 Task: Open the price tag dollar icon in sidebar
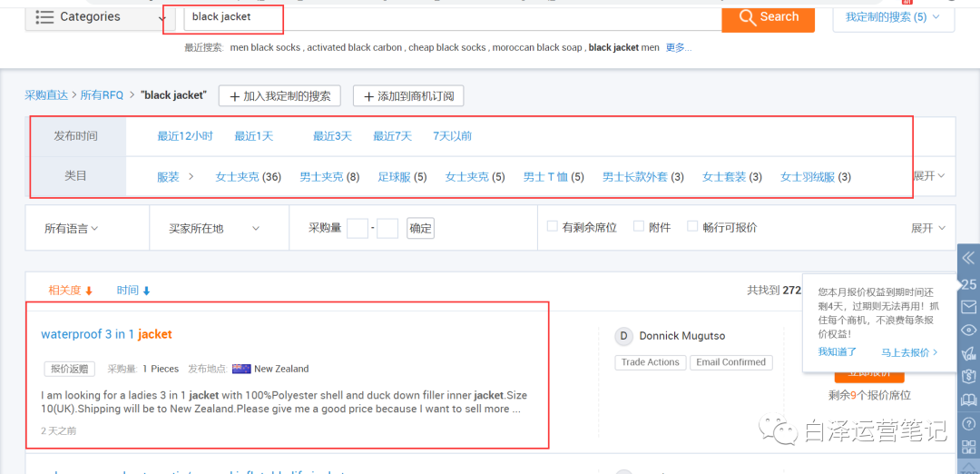pos(969,377)
